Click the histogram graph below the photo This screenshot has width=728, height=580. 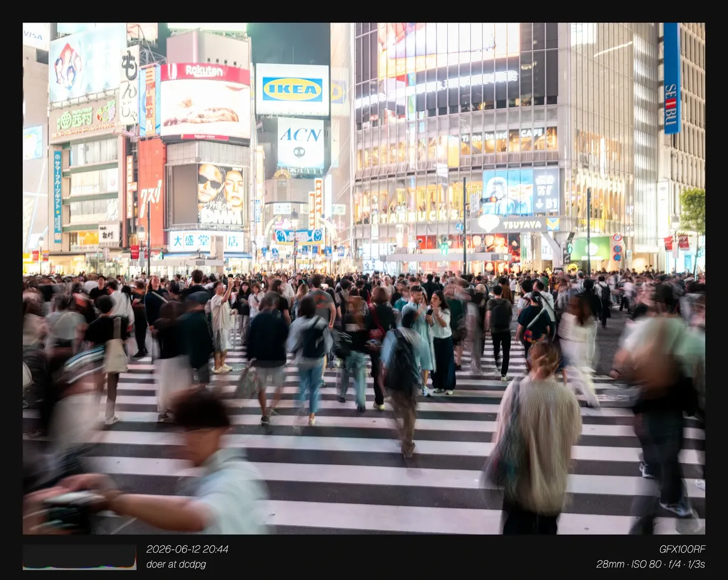(x=79, y=557)
